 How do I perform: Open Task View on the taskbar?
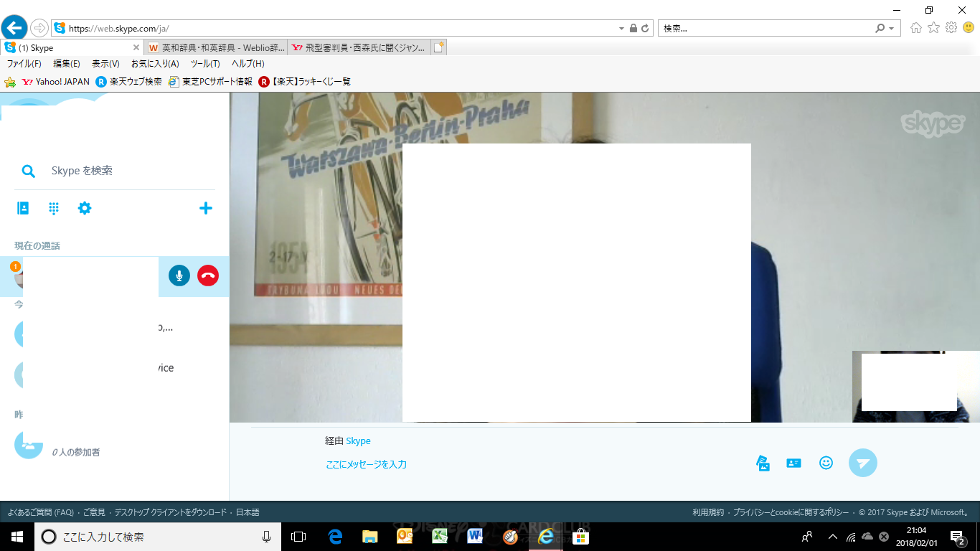click(x=298, y=537)
